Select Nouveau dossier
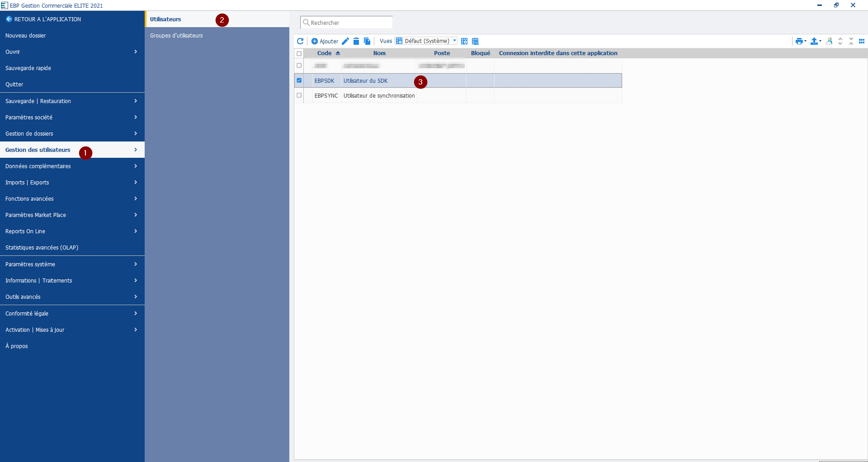The width and height of the screenshot is (868, 462). [72, 35]
